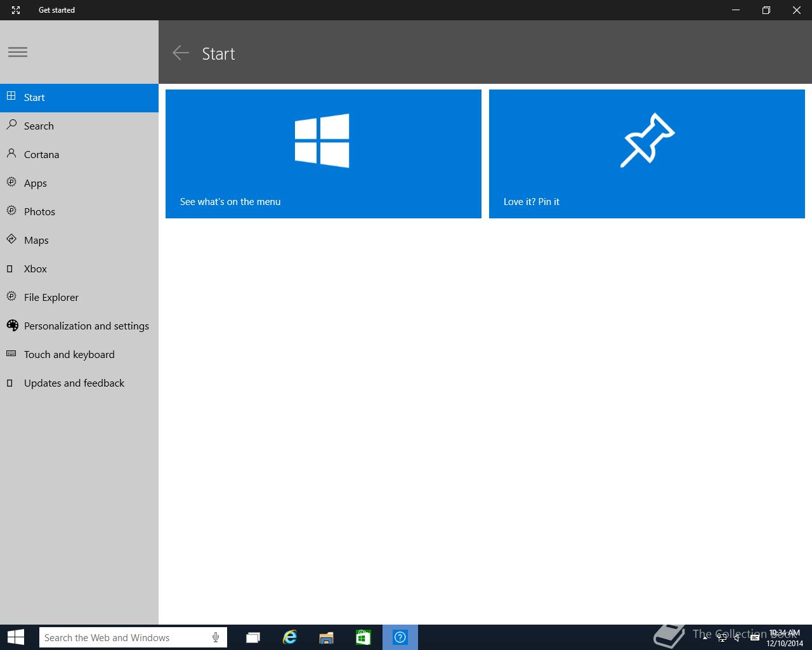Open the Maps topic

79,240
